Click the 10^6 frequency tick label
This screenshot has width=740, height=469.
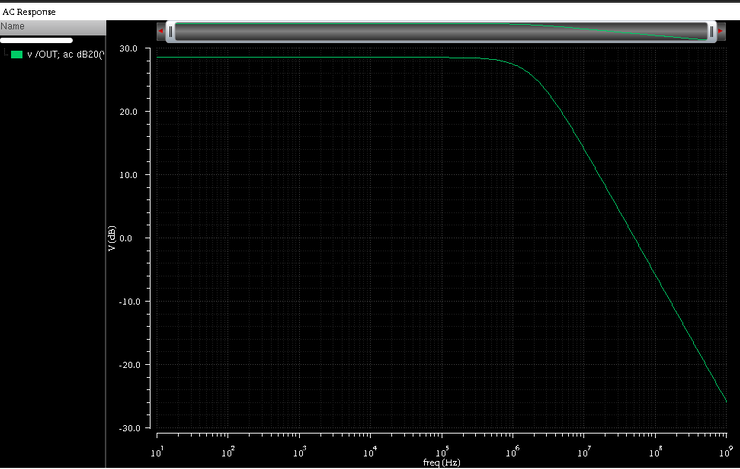pyautogui.click(x=513, y=452)
